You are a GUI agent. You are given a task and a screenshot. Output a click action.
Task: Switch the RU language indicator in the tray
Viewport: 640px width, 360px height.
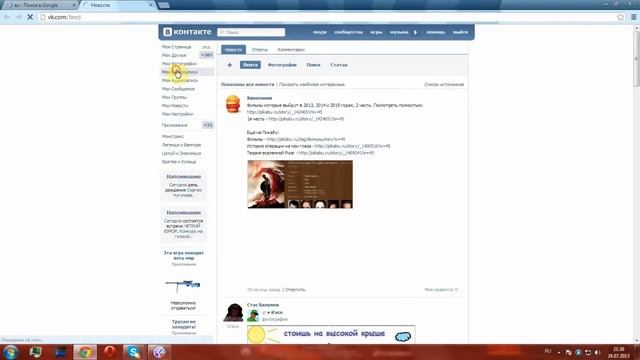548,351
